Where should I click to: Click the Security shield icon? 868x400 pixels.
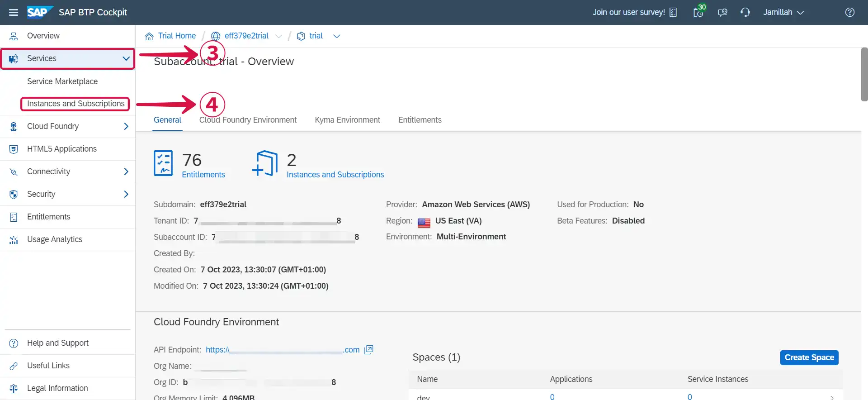point(14,195)
